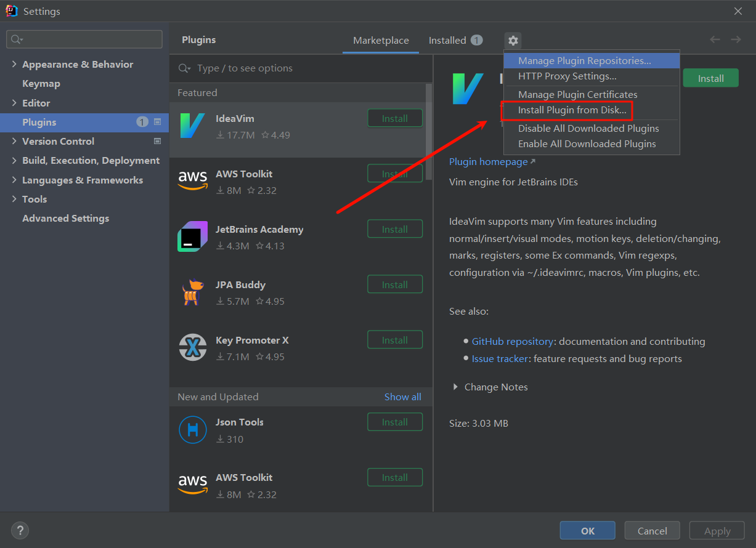Install the featured AWS Toolkit plugin
The image size is (756, 548).
coord(395,174)
